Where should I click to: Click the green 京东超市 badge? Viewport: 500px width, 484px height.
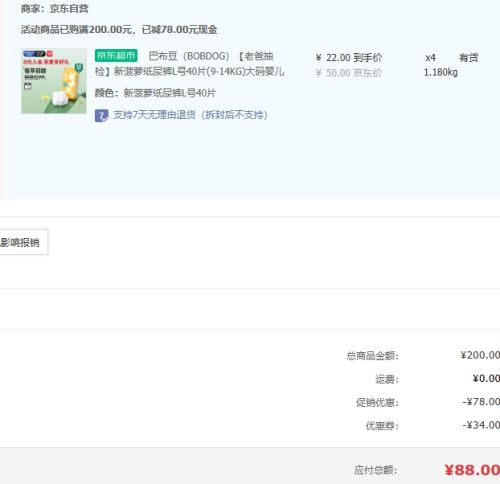[x=116, y=55]
